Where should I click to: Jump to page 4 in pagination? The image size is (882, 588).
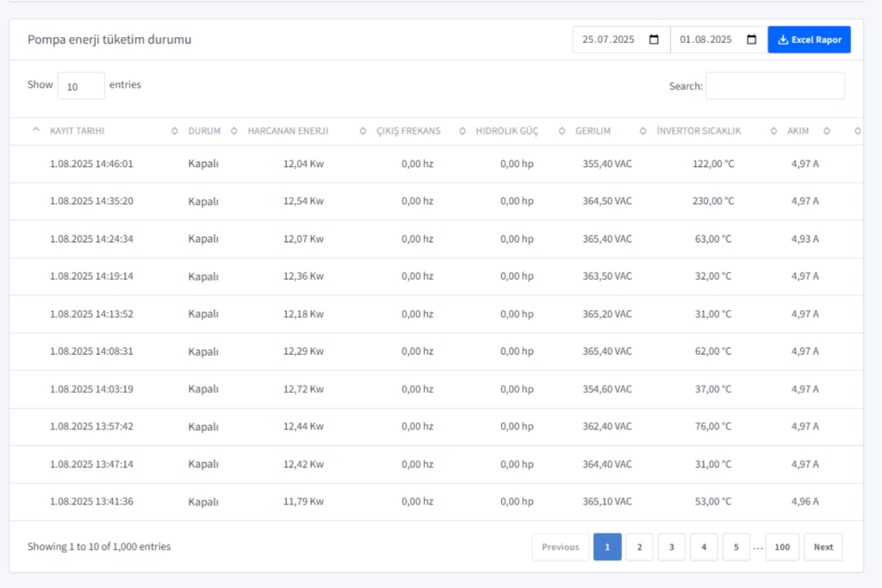tap(704, 547)
